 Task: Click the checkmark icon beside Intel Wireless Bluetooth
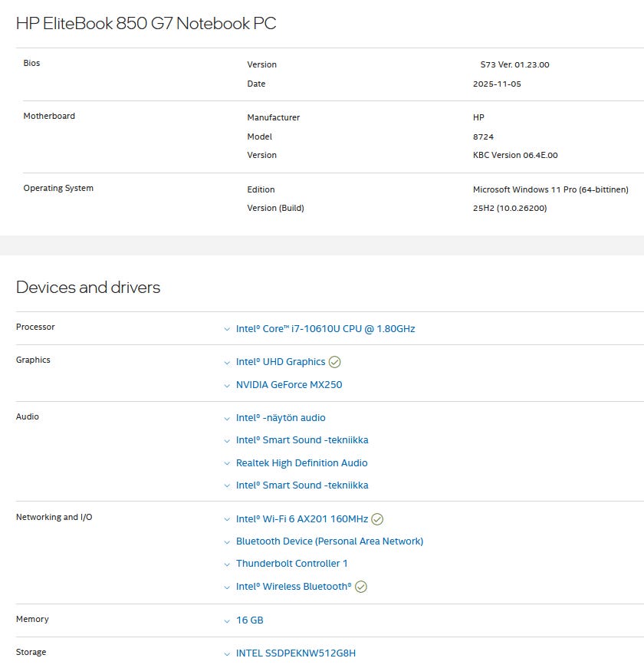[x=361, y=587]
